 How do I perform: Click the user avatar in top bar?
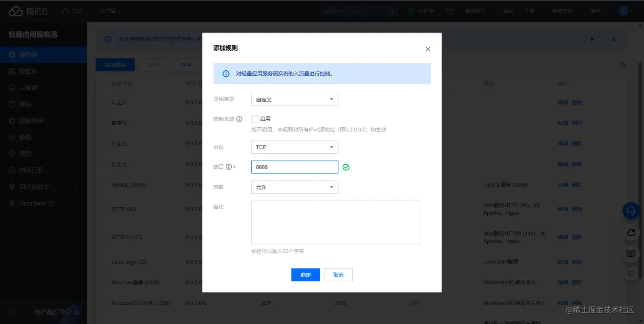pos(623,11)
